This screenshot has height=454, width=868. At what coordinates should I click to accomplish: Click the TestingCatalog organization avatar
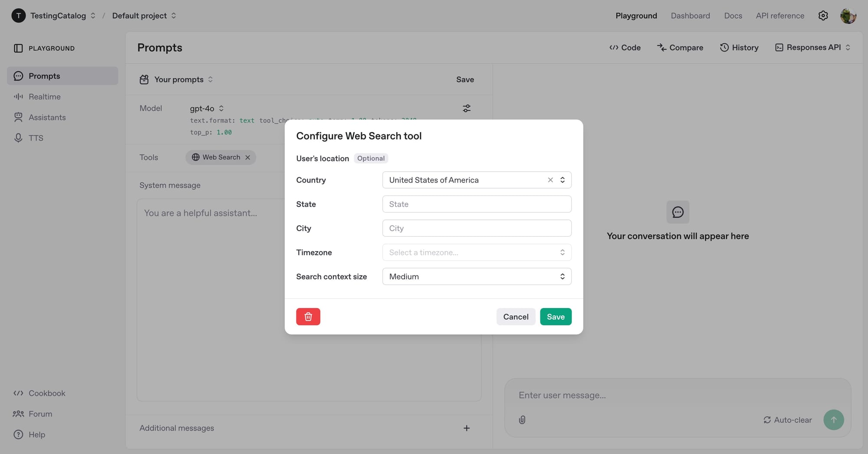click(x=18, y=16)
